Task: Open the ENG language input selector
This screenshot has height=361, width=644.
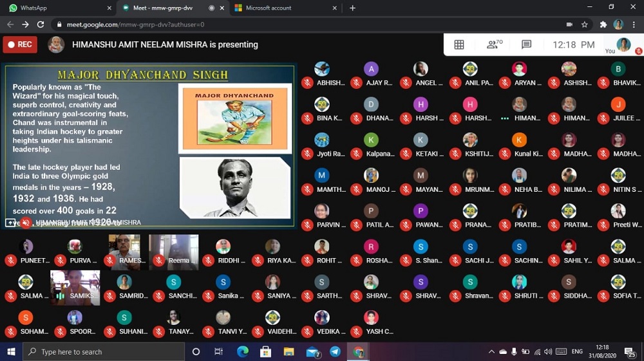Action: click(x=577, y=352)
